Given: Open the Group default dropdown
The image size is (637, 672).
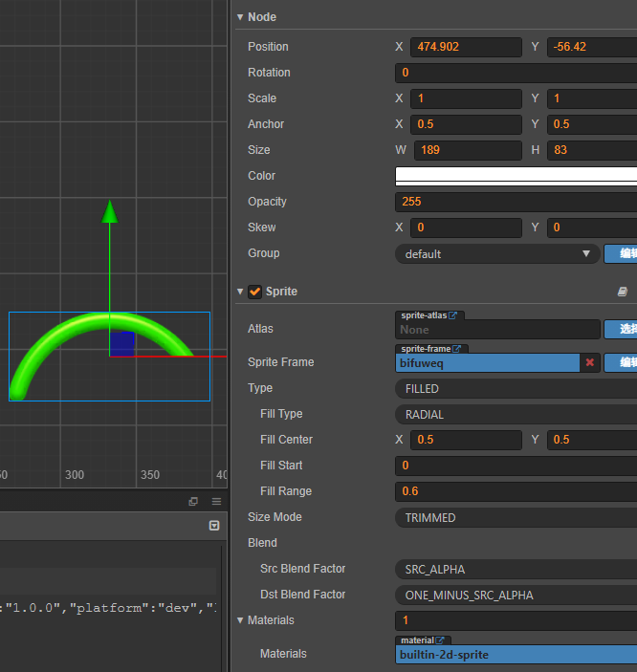Looking at the screenshot, I should [497, 253].
